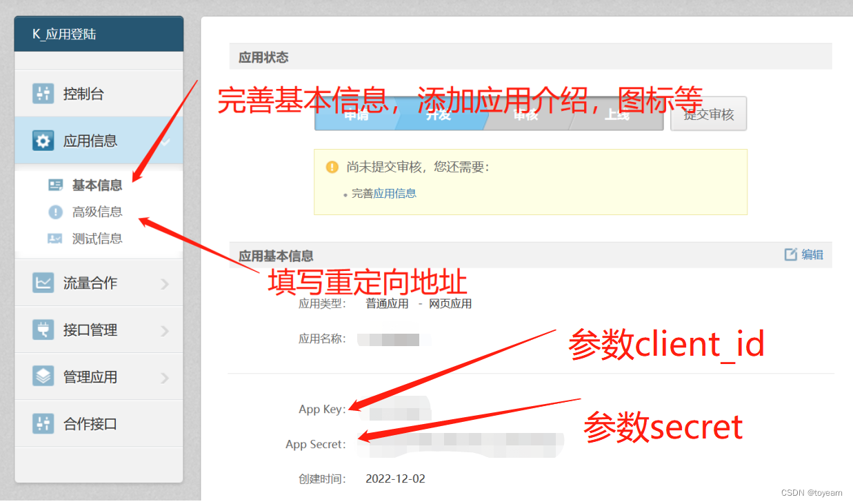Screen dimensions: 853x504
Task: Click the 高级信息 exclamation icon
Action: pyautogui.click(x=56, y=212)
